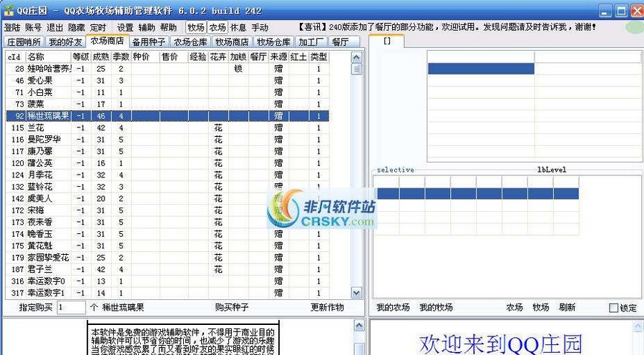Click the QQ庄园 app icon in title bar

click(9, 11)
